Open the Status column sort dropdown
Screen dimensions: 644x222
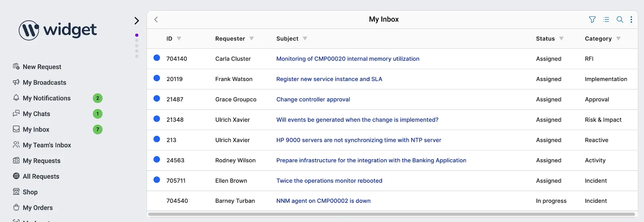pyautogui.click(x=561, y=39)
